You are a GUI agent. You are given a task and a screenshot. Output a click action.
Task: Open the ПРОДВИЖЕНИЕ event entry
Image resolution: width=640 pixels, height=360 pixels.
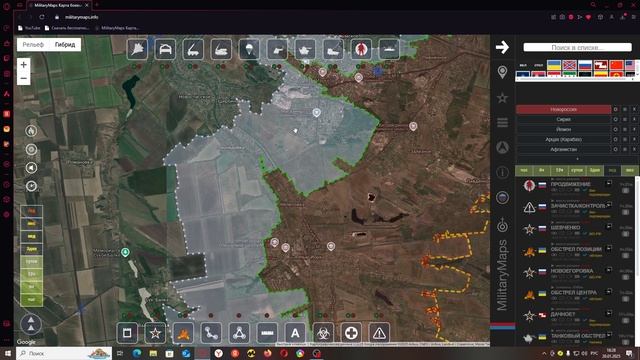pyautogui.click(x=571, y=184)
